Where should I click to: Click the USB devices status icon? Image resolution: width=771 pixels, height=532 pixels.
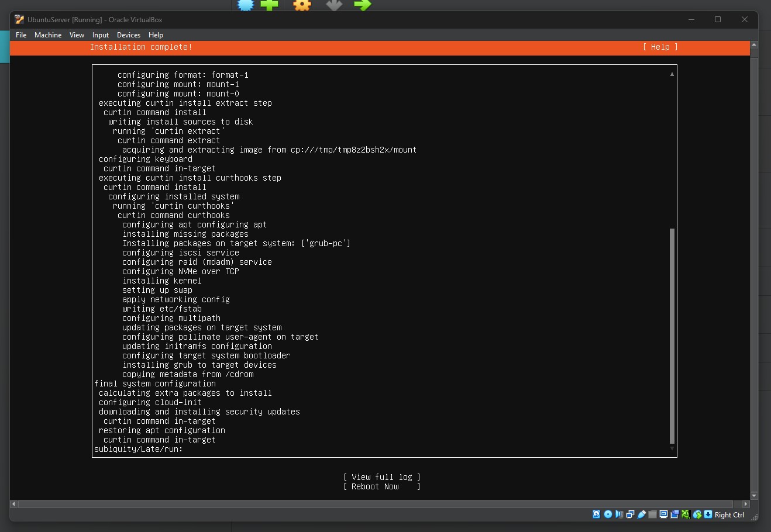click(642, 514)
